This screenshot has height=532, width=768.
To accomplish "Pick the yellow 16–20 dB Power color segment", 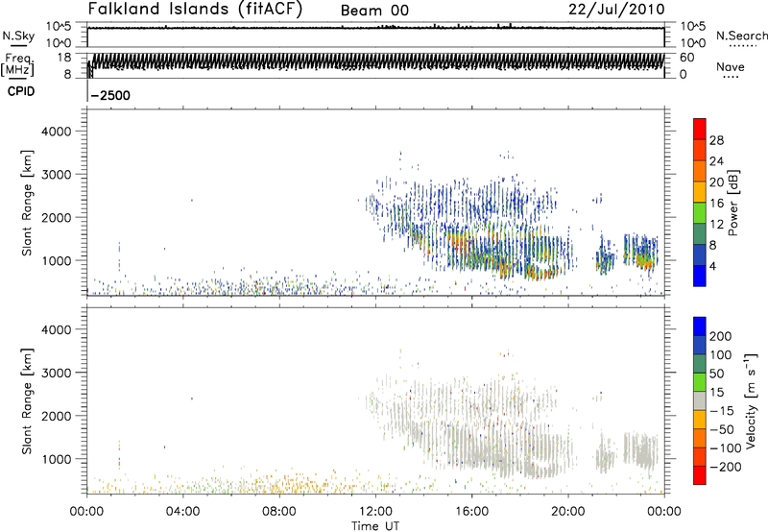I will (x=700, y=191).
